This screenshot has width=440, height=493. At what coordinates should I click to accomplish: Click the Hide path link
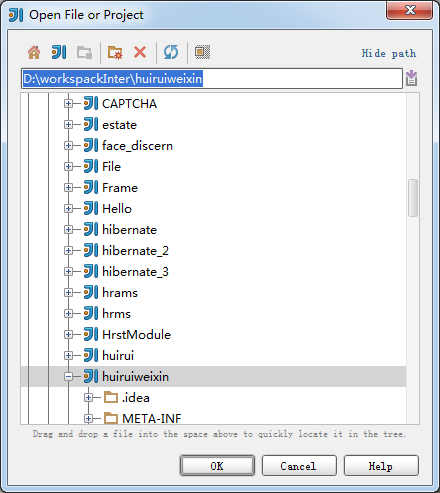click(389, 53)
